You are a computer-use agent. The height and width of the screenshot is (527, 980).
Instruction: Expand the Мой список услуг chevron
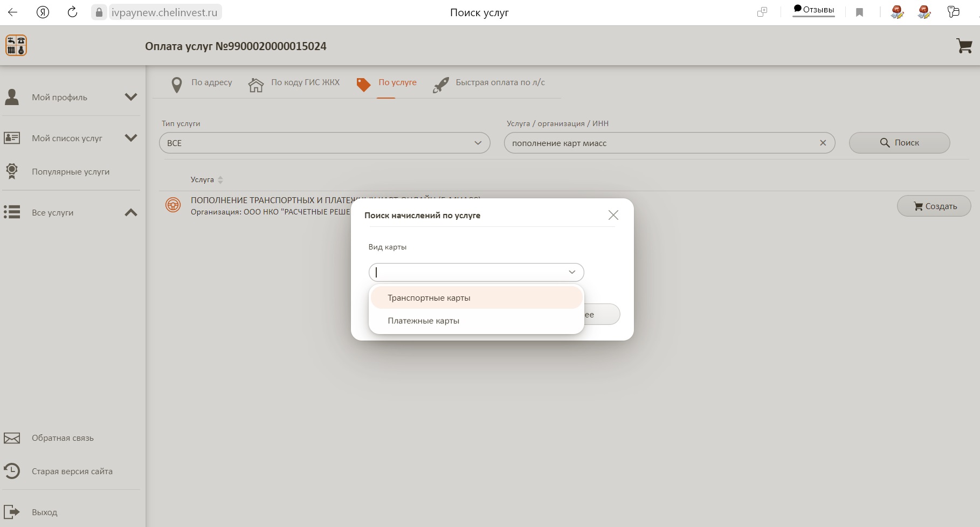click(x=131, y=138)
